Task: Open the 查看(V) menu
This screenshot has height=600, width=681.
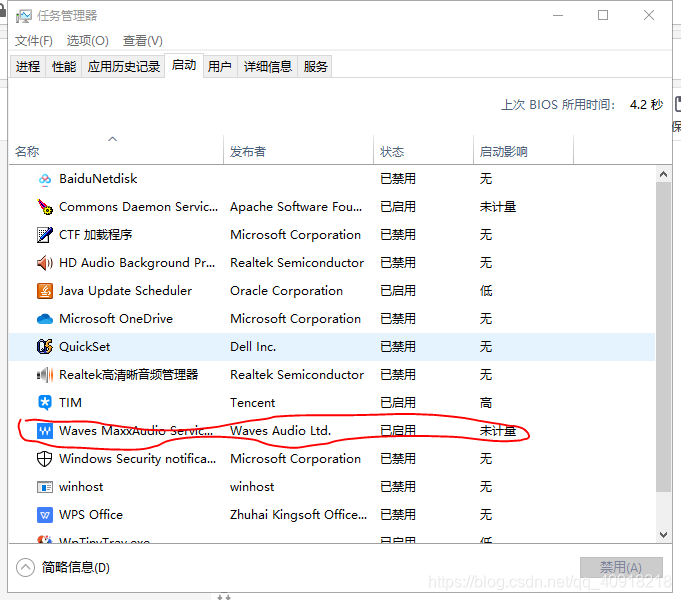Action: pyautogui.click(x=143, y=41)
